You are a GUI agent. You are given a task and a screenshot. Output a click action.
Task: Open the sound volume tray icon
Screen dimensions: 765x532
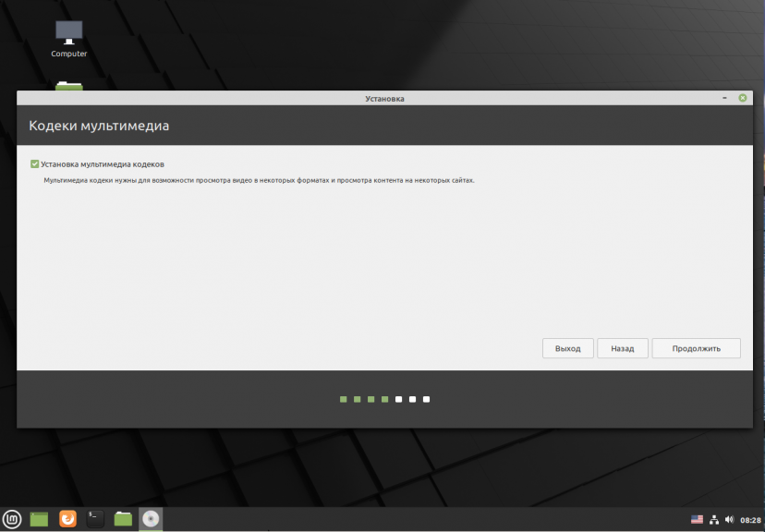[x=729, y=520]
